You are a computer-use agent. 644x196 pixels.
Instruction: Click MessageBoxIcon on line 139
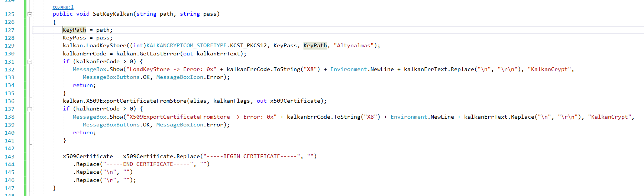coord(179,125)
